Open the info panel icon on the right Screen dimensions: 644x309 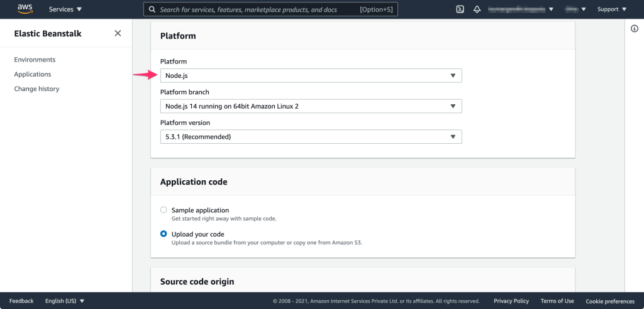pos(634,29)
